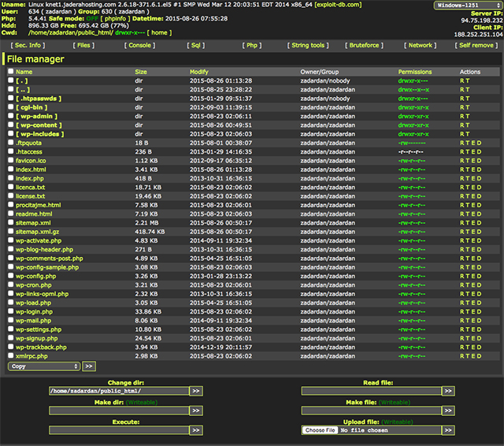Screen dimensions: 504x446
Task: Select the .htaccess file checkbox
Action: coord(10,151)
